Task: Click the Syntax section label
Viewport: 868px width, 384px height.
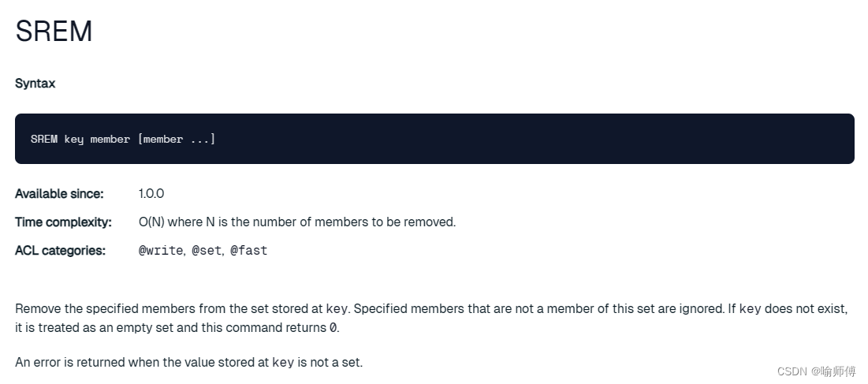Action: (35, 84)
